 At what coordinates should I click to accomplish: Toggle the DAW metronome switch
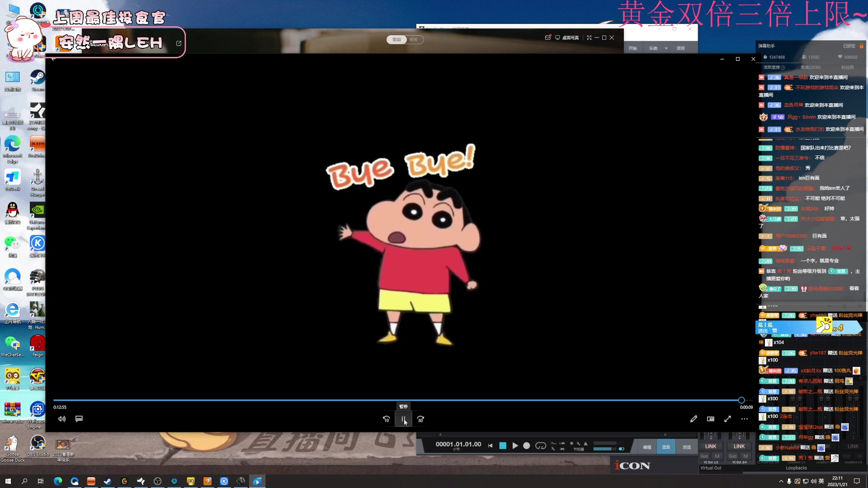[x=622, y=449]
